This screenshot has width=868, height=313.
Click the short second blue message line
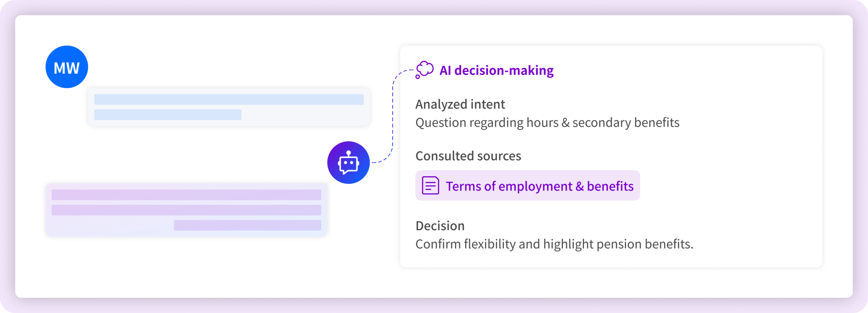[x=167, y=115]
